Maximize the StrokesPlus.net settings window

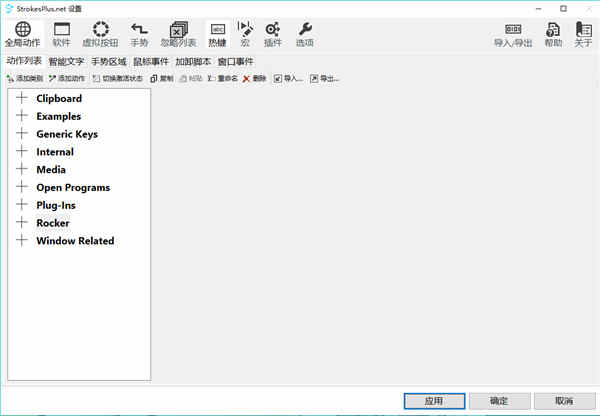[563, 8]
